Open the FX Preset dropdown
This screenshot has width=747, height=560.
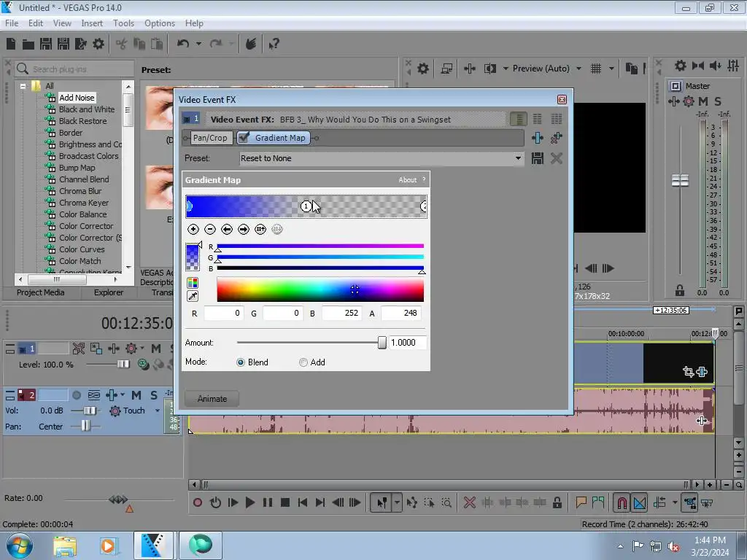pyautogui.click(x=518, y=158)
